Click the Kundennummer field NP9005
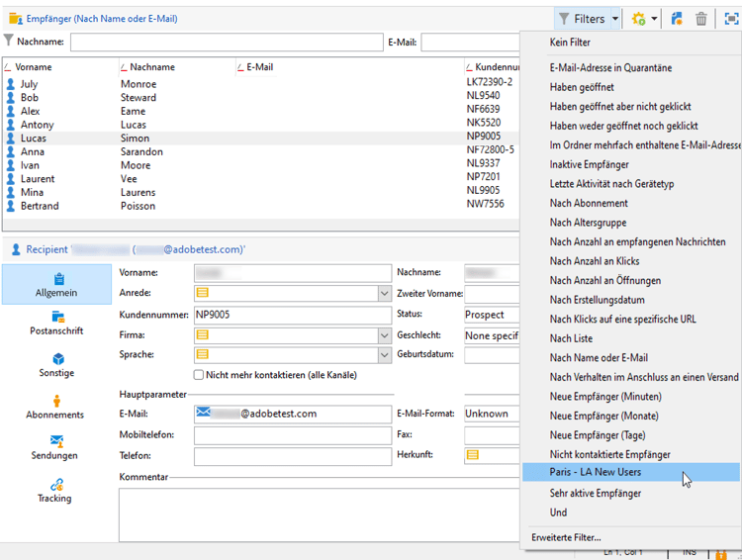 pyautogui.click(x=293, y=315)
